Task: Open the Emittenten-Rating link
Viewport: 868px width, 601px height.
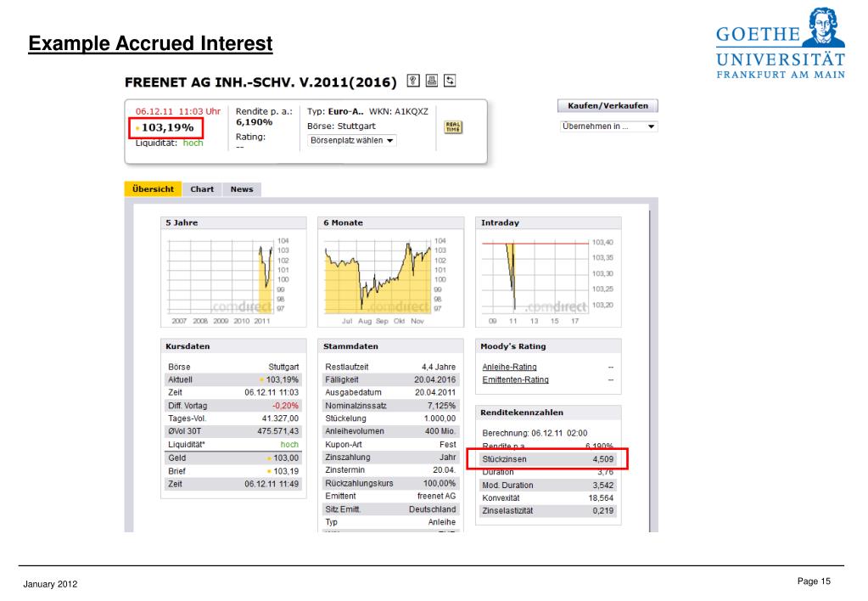Action: click(x=515, y=379)
